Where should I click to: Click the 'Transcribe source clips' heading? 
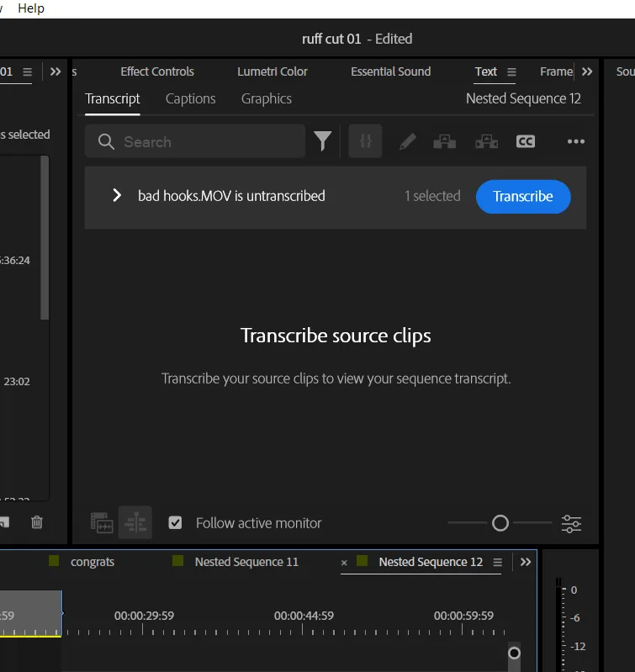[336, 336]
